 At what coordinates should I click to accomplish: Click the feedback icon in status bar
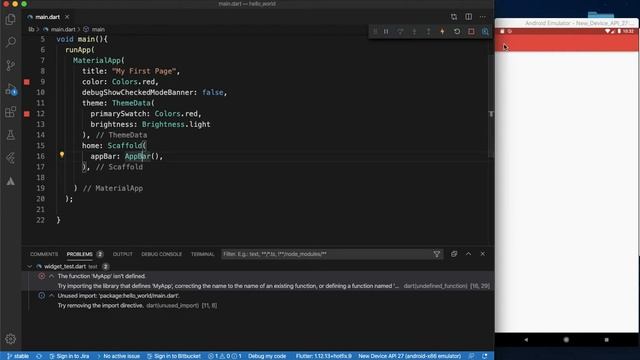pyautogui.click(x=471, y=356)
